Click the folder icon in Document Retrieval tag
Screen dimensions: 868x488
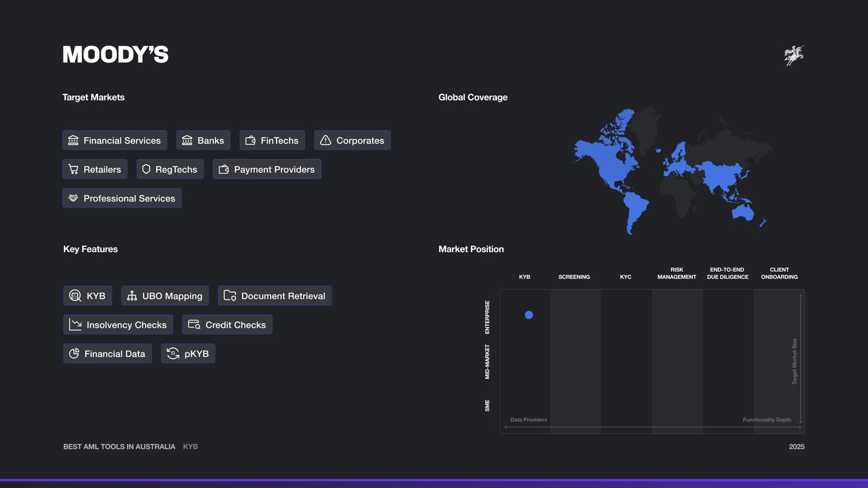tap(230, 296)
